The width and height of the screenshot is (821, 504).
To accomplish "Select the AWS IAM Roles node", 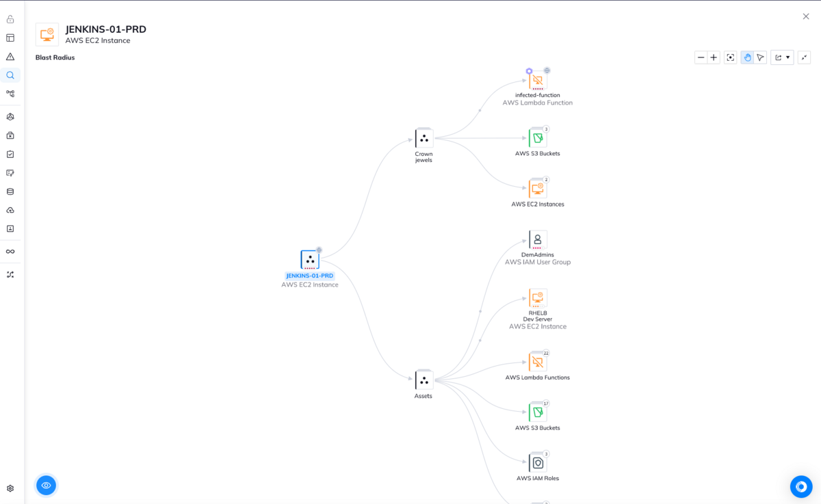I will pyautogui.click(x=538, y=463).
